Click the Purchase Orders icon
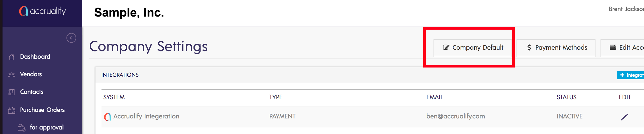The width and height of the screenshot is (644, 134). click(x=12, y=110)
